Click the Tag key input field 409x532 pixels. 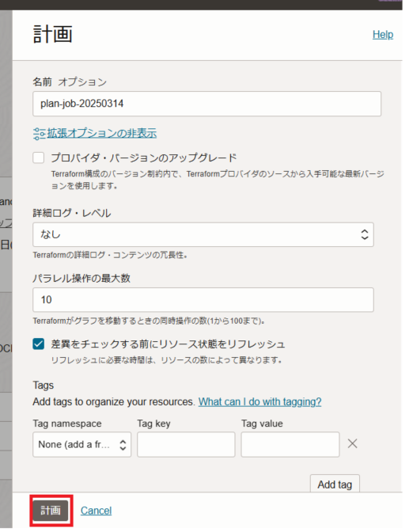[x=186, y=444]
